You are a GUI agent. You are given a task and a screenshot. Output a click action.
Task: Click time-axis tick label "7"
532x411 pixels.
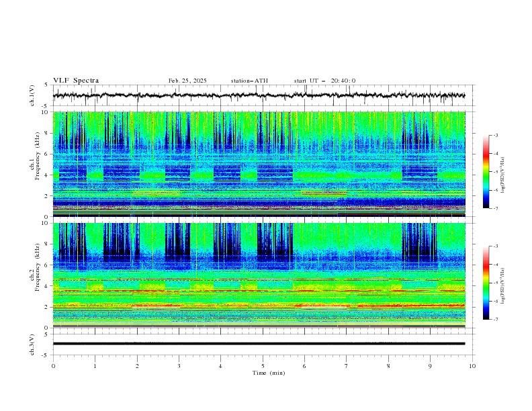[347, 366]
